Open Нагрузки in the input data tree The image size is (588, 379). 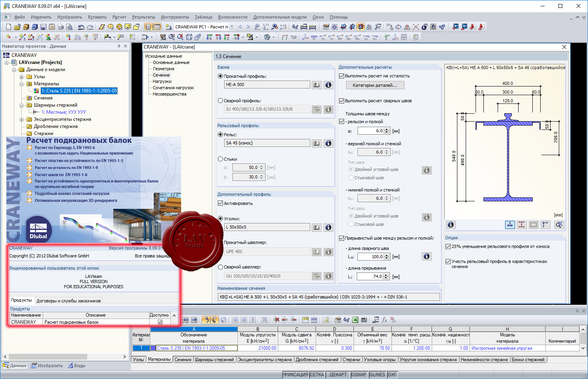click(162, 81)
